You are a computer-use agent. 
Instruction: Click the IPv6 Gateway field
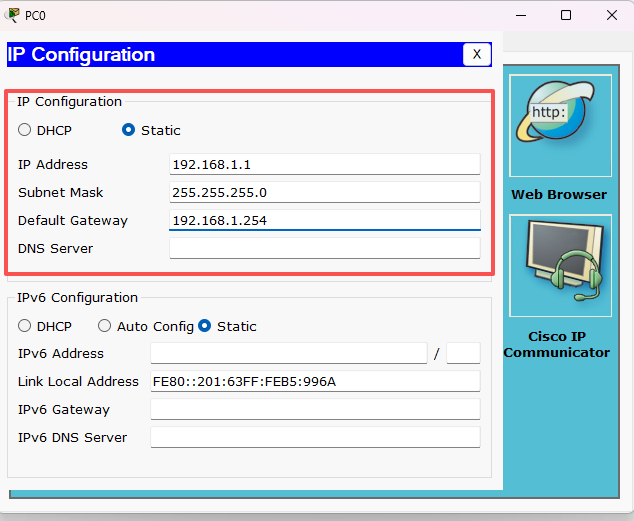315,409
